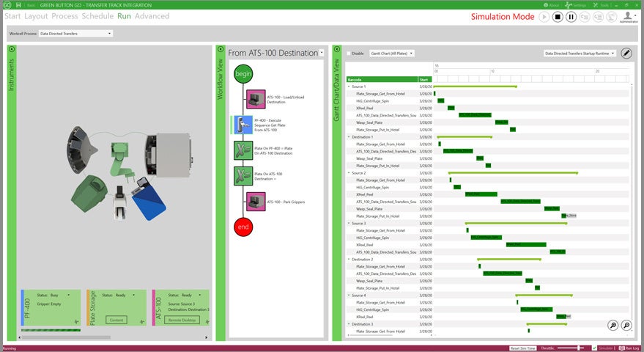Go to the Process tab
The image size is (644, 352).
click(x=64, y=16)
